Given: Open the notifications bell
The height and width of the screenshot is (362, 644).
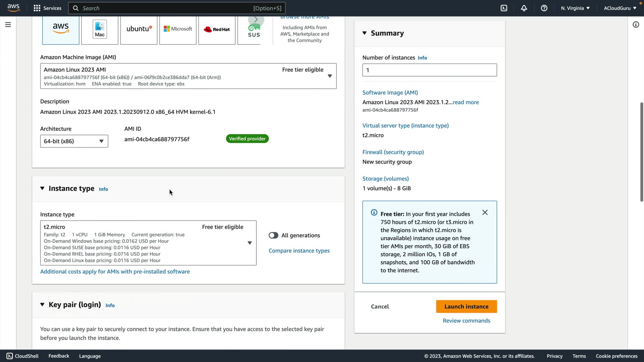Looking at the screenshot, I should click(524, 8).
